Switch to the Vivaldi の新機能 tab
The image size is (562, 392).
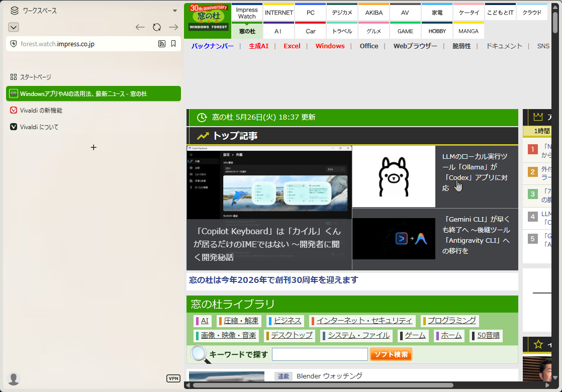pos(93,111)
